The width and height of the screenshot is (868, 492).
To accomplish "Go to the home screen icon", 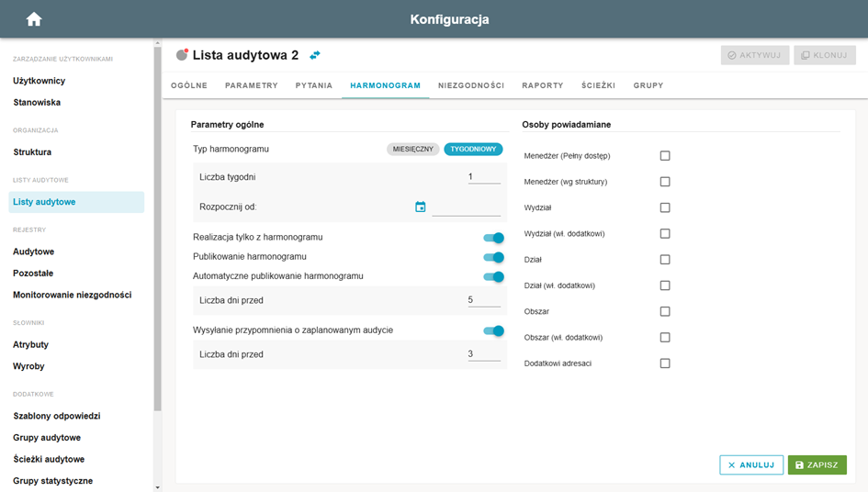I will pyautogui.click(x=34, y=19).
